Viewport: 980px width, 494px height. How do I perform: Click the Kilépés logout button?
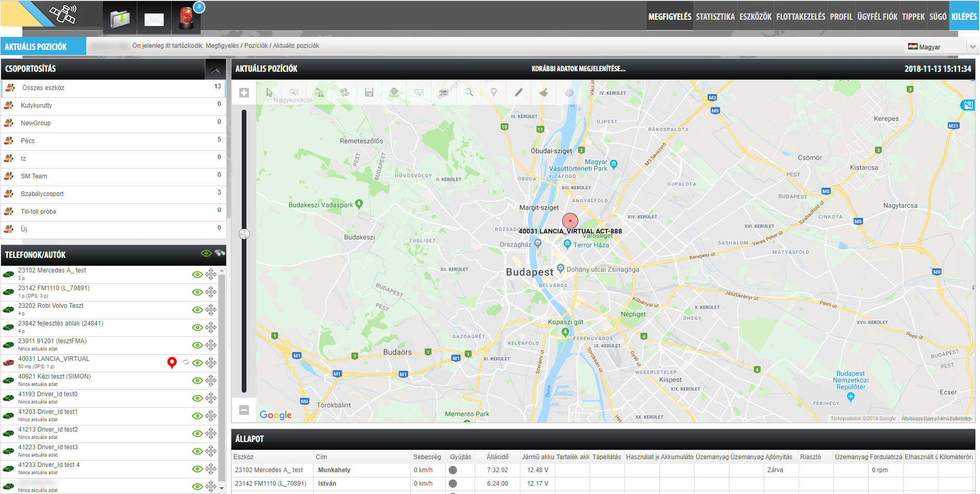pyautogui.click(x=964, y=17)
